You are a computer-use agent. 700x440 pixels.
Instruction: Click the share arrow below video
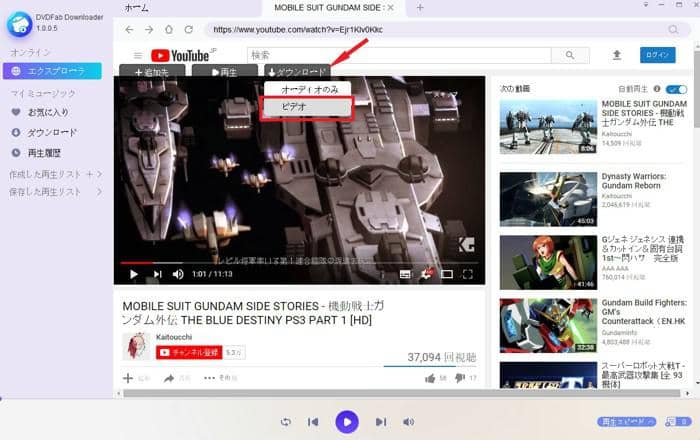[x=169, y=378]
